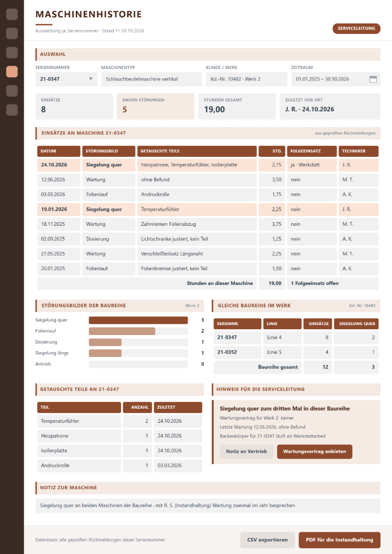This screenshot has height=554, width=392.
Task: Click the Einsätze card showing 8
Action: (74, 106)
